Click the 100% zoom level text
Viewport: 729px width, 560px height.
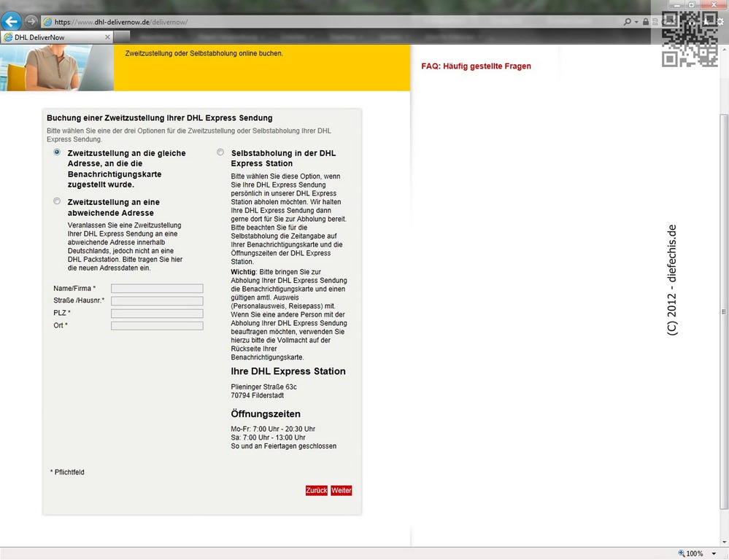pyautogui.click(x=695, y=553)
